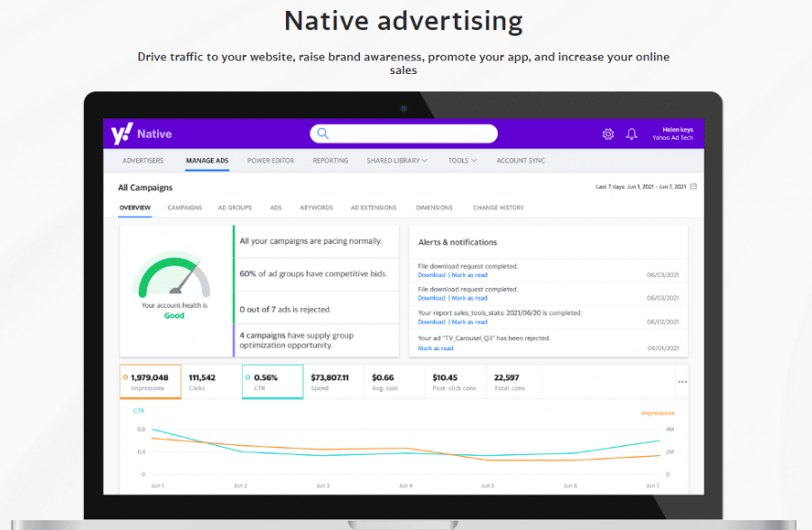Click the account health gauge
This screenshot has width=812, height=530.
tap(174, 274)
